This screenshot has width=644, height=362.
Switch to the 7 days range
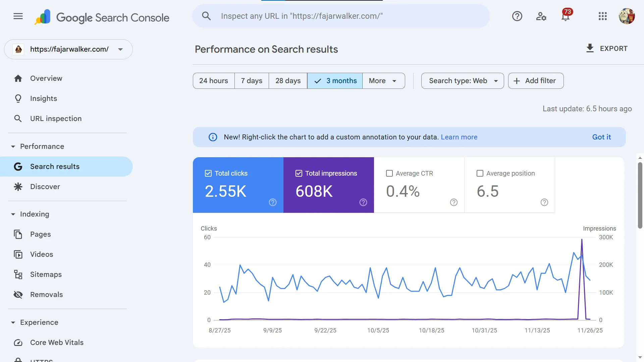tap(252, 81)
